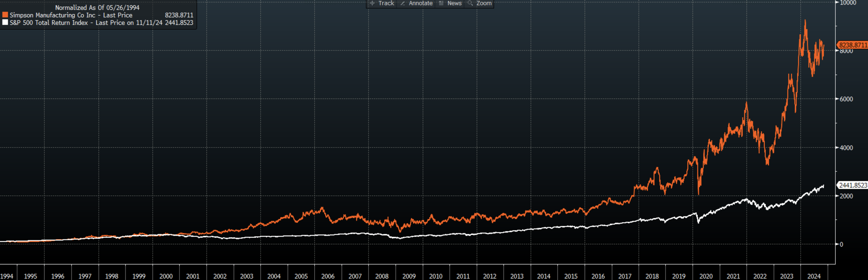Click the orange 8238.8711 price tag
Screen dimensions: 868x280
pos(853,45)
